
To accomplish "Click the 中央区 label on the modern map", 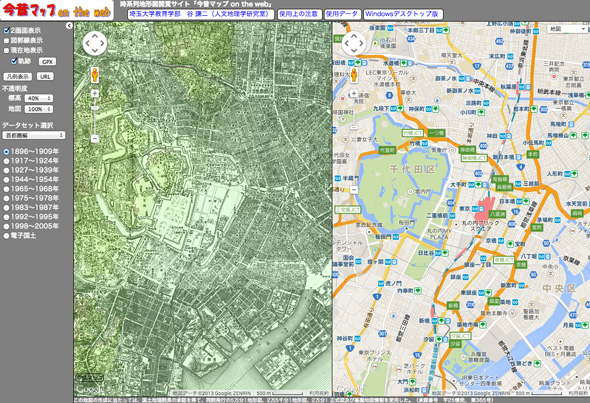I will click(x=560, y=289).
